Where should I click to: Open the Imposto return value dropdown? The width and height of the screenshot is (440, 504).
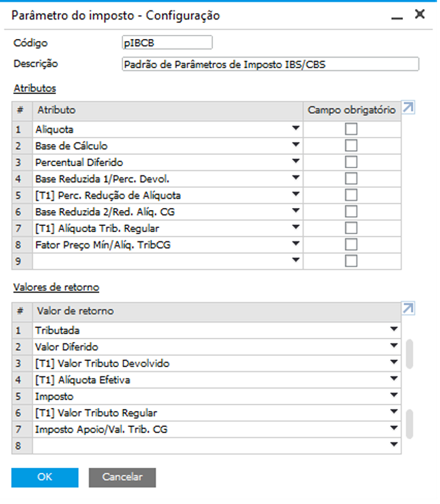(x=394, y=396)
